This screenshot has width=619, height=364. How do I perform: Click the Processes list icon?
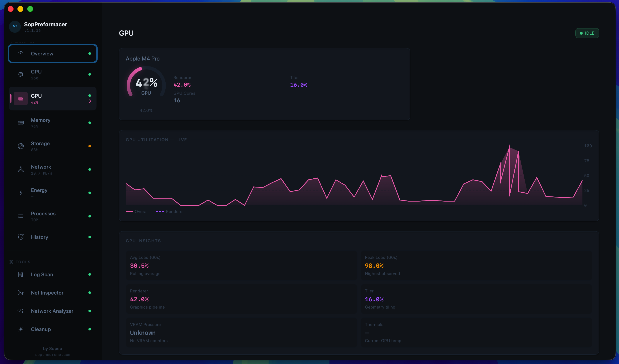click(21, 216)
